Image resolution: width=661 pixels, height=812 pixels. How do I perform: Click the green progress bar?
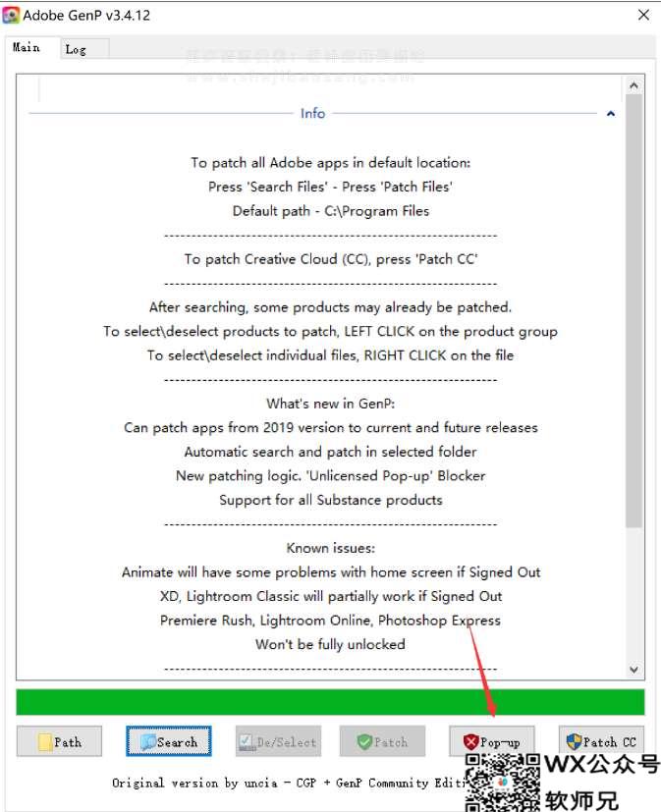click(330, 702)
